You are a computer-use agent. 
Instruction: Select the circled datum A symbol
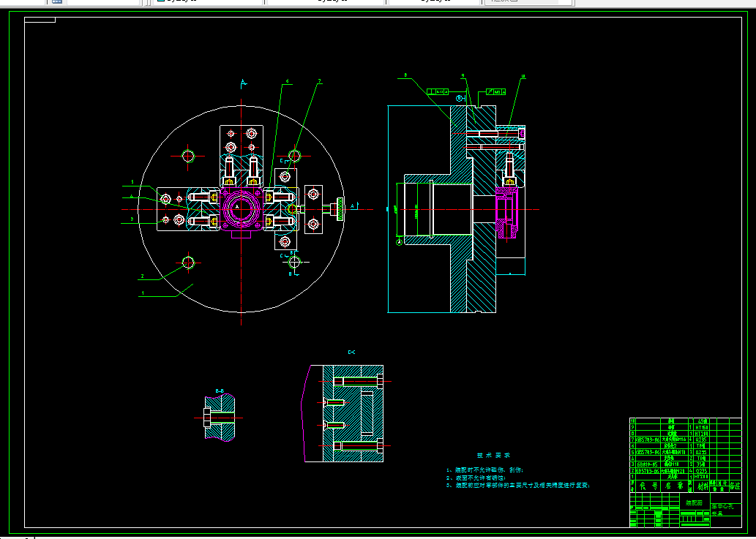(x=399, y=242)
